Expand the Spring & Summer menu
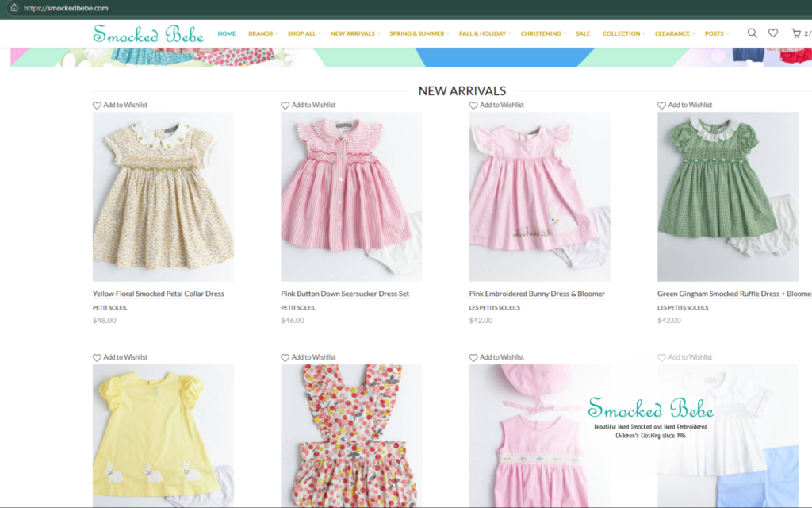The width and height of the screenshot is (812, 508). (419, 33)
